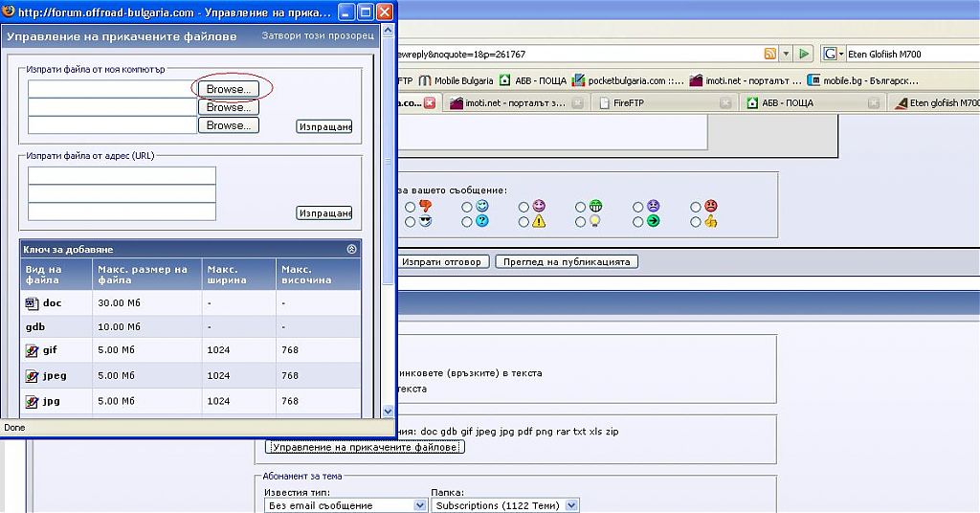This screenshot has width=980, height=513.
Task: Click the Google search engine icon
Action: tap(830, 54)
